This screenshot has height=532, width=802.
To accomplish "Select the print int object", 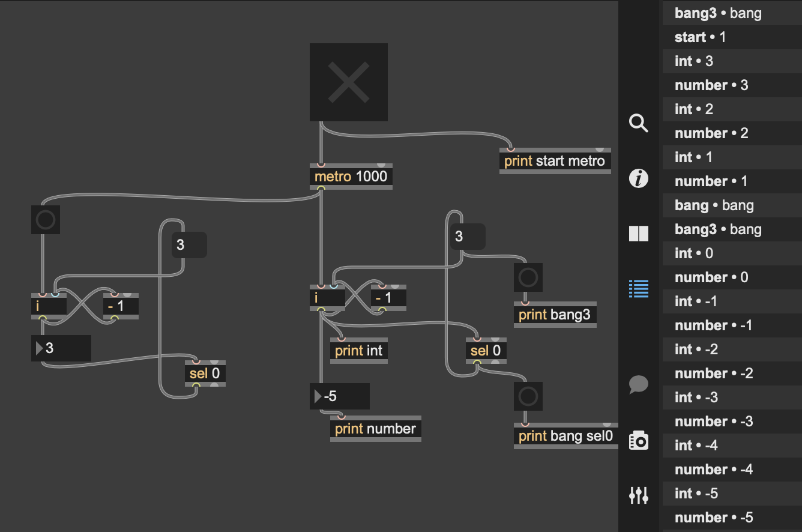I will tap(358, 351).
